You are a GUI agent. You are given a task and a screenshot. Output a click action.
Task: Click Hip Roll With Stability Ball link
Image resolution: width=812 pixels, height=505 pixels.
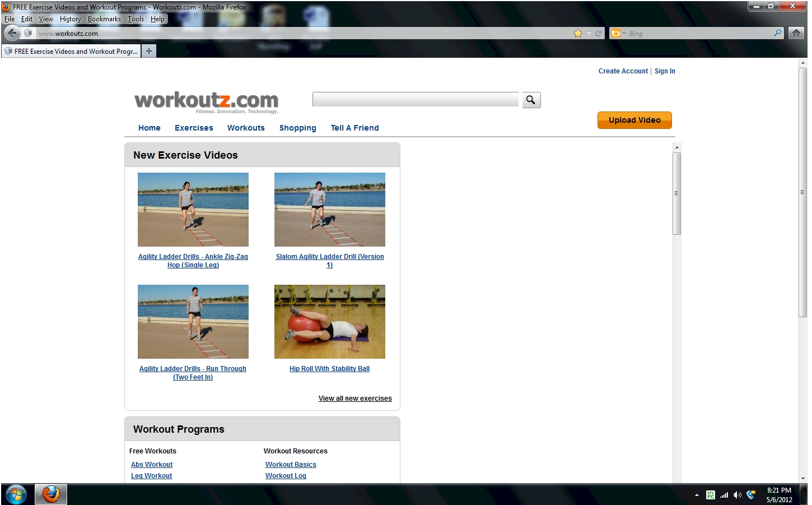pyautogui.click(x=329, y=369)
